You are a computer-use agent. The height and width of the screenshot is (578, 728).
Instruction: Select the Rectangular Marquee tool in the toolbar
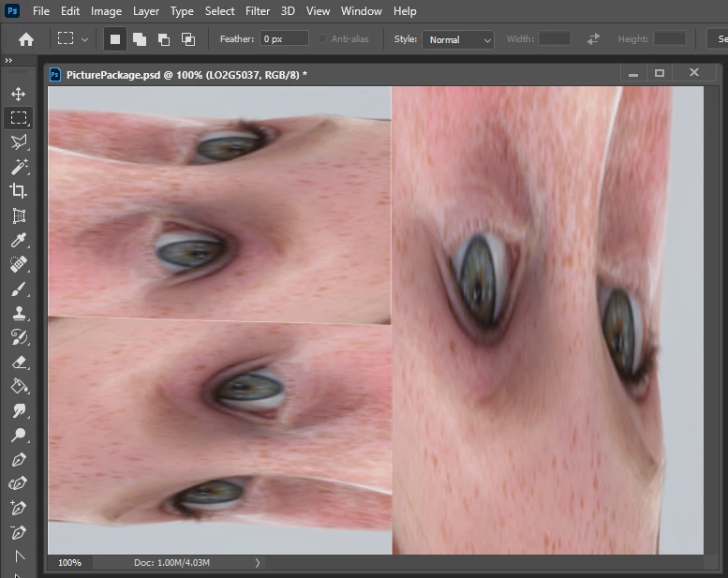(x=19, y=118)
